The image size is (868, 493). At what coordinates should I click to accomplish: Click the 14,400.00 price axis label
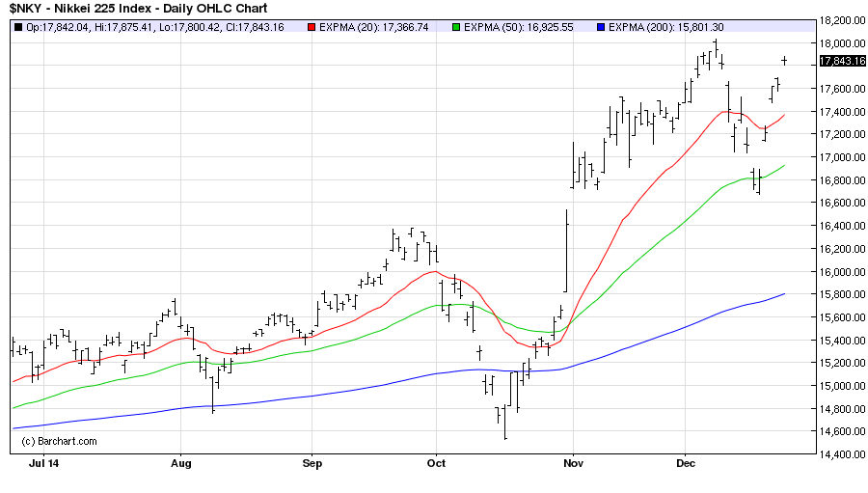tap(842, 454)
